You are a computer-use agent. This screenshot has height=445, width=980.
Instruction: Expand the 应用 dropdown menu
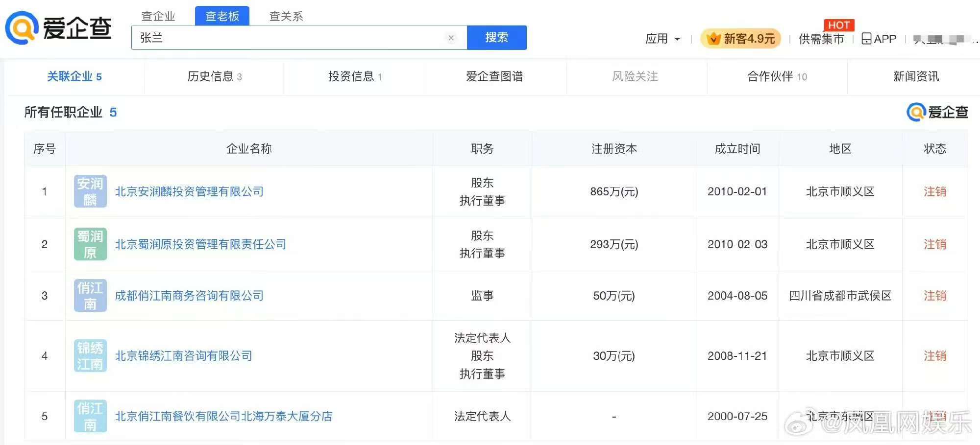point(663,39)
